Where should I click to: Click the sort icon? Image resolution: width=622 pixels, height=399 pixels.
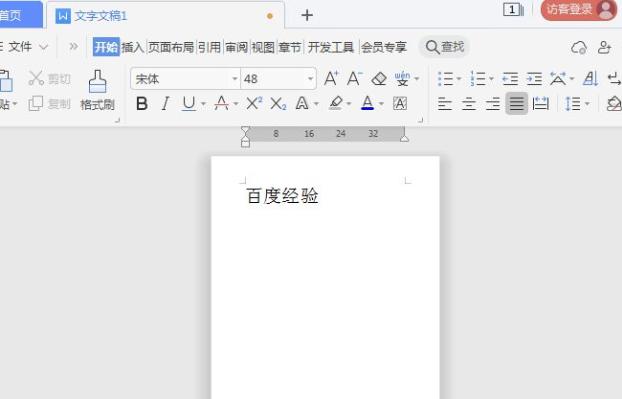point(590,79)
